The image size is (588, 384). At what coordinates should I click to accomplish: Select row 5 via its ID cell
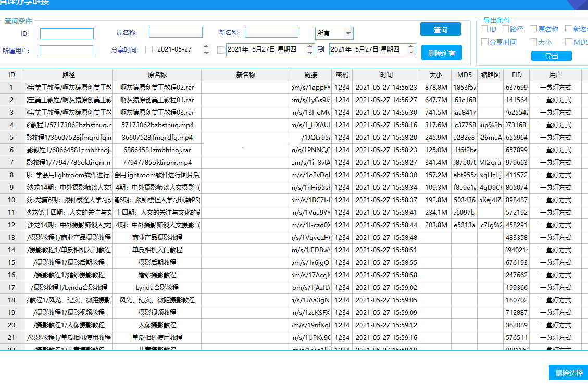(x=12, y=138)
